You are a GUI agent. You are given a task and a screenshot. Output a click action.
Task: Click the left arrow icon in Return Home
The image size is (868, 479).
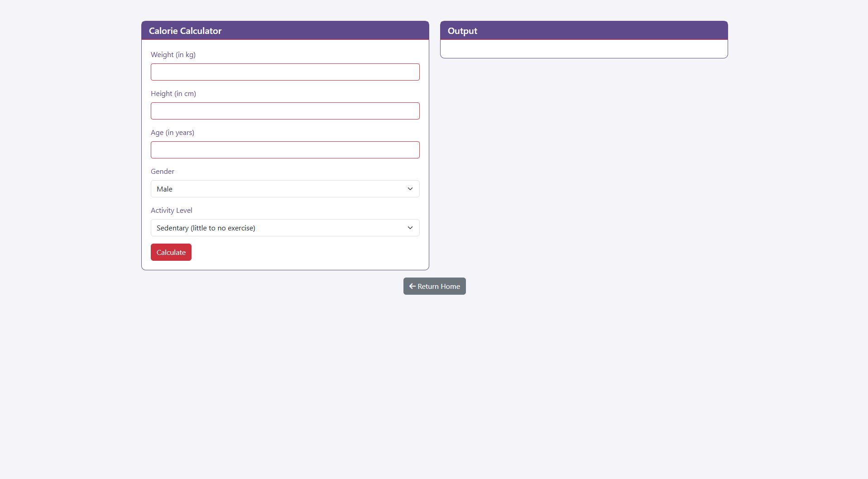tap(412, 286)
